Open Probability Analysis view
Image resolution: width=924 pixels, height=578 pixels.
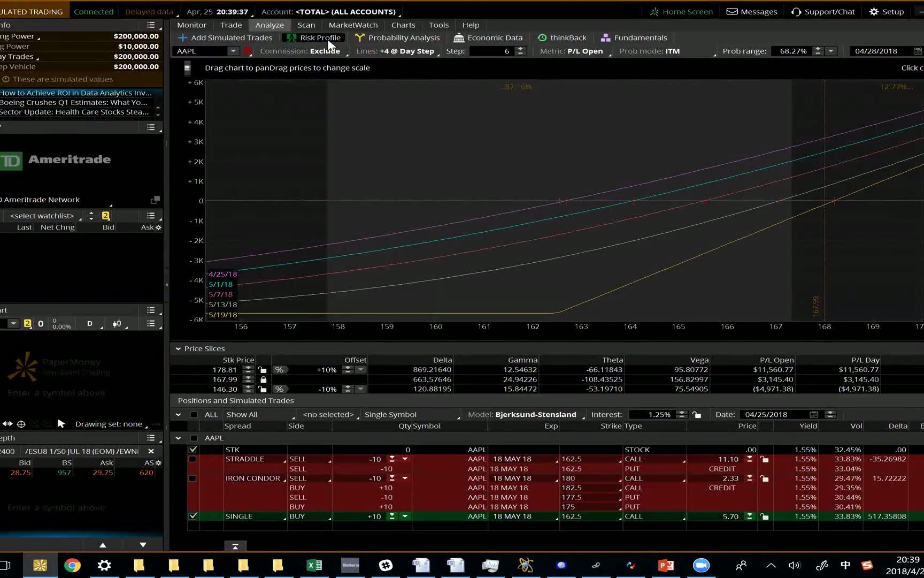pos(397,37)
